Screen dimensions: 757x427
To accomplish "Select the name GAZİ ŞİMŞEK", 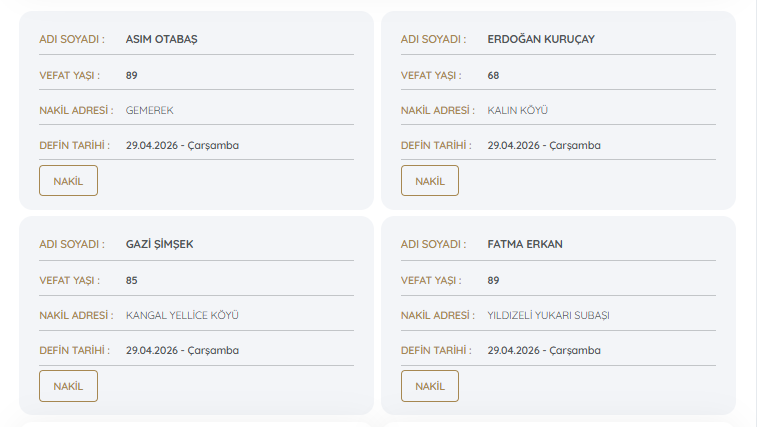I will pos(160,244).
